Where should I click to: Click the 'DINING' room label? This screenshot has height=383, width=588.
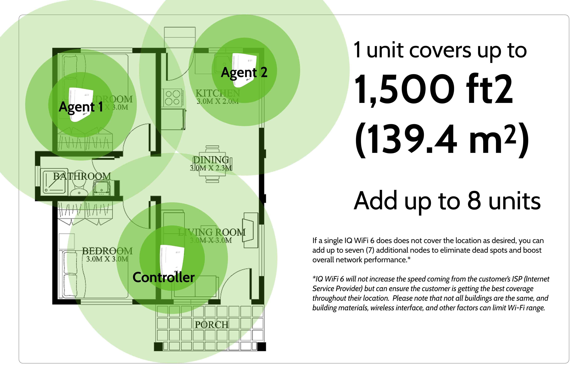[211, 160]
